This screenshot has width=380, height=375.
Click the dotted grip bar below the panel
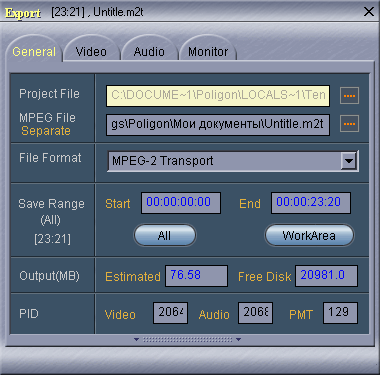tap(188, 339)
